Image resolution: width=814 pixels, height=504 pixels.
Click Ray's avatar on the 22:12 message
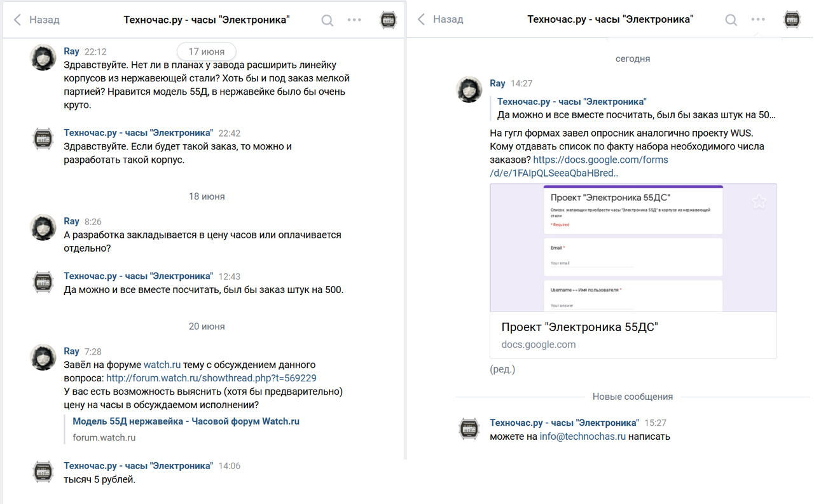coord(44,58)
